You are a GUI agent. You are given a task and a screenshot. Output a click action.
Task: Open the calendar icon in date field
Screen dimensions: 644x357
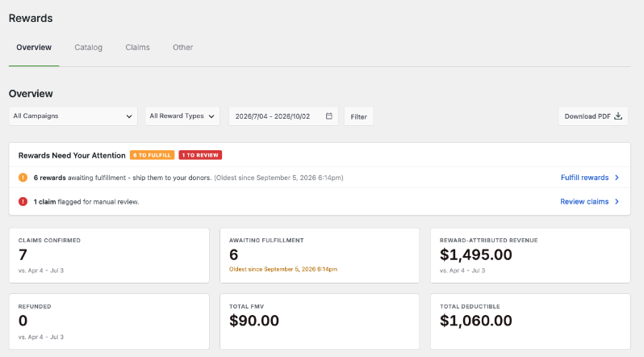click(x=329, y=116)
